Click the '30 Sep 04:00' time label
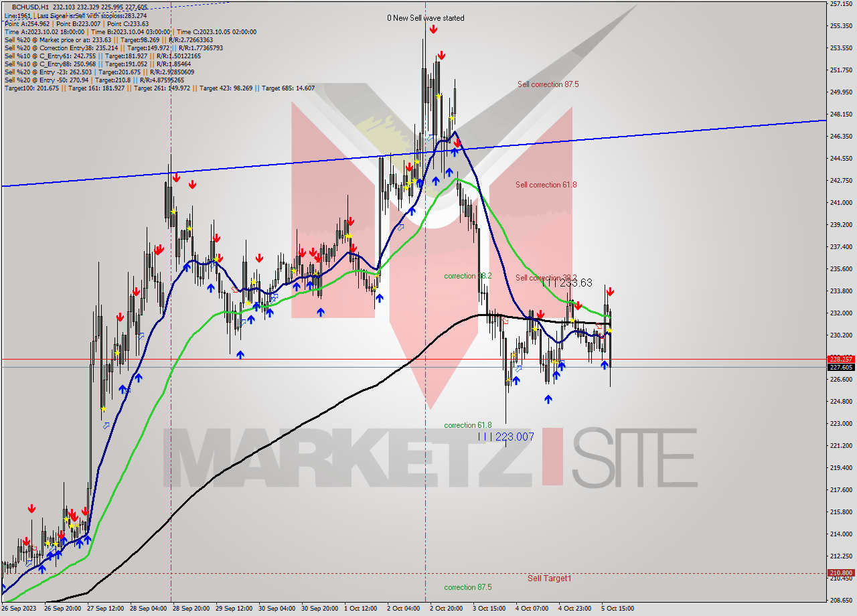857x616 pixels. click(x=277, y=609)
